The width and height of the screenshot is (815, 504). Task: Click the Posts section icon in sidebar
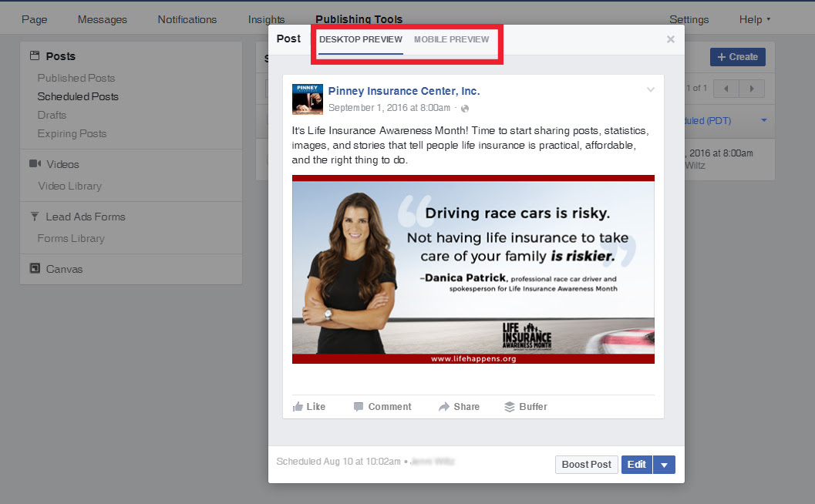35,55
